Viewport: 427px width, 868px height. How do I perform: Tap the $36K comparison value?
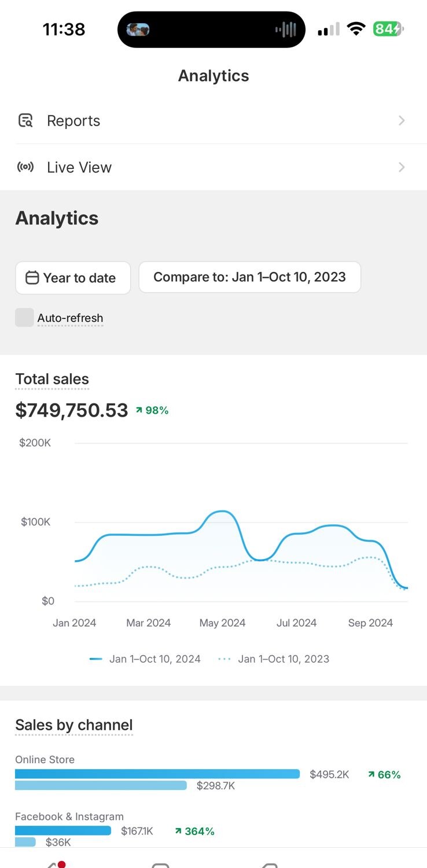coord(58,842)
